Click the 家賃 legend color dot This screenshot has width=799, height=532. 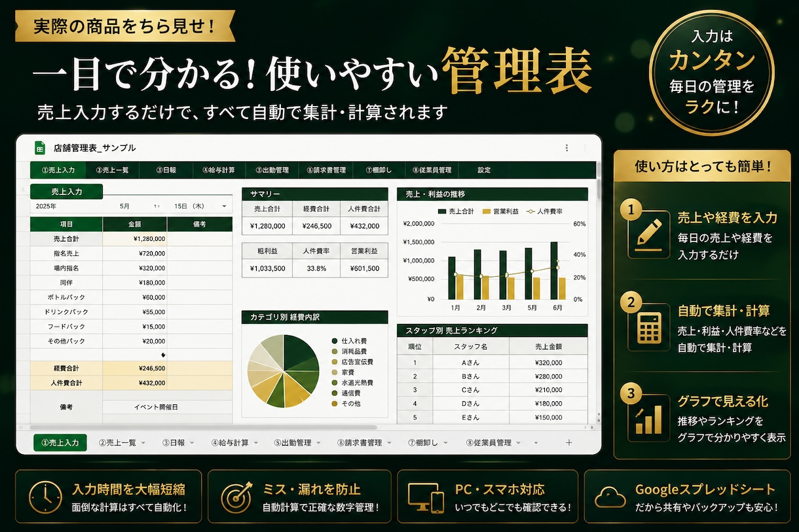coord(335,372)
